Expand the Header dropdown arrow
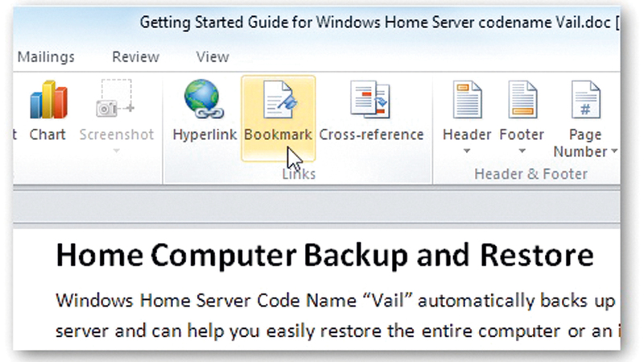The image size is (644, 362). [x=467, y=150]
